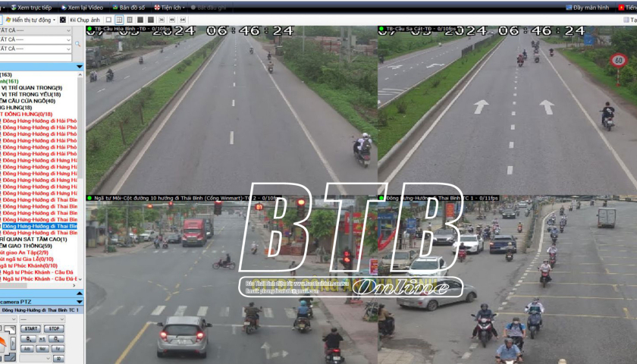Switch to the 2x2 grid layout icon
This screenshot has width=637, height=364.
tap(119, 20)
